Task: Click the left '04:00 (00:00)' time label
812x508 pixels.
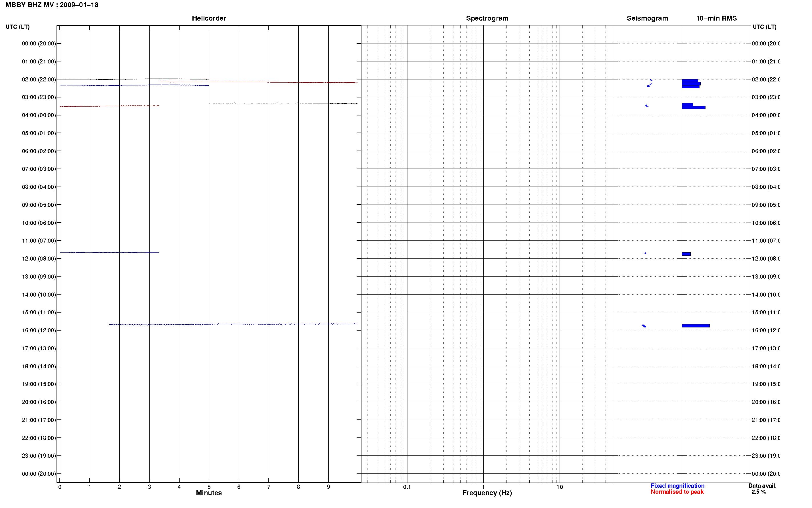Action: click(39, 115)
